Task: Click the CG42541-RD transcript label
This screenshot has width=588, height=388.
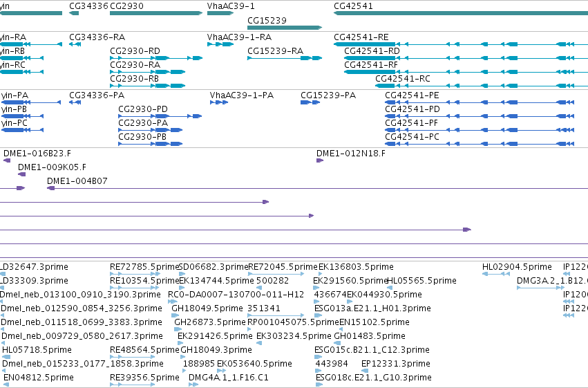Action: point(372,51)
